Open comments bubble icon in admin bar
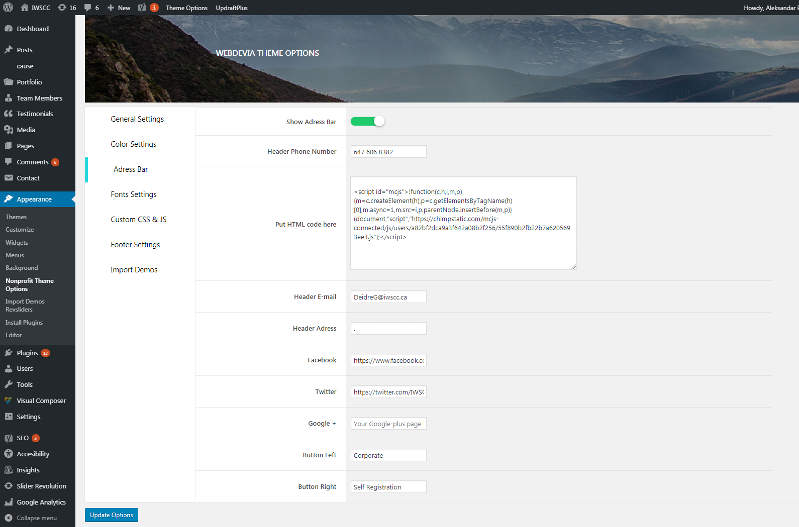799x527 pixels. coord(88,8)
